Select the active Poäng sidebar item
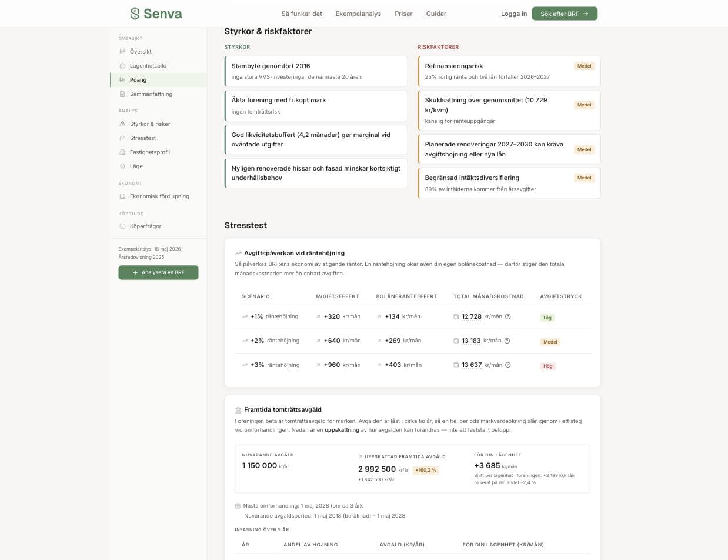The width and height of the screenshot is (728, 560). click(x=158, y=80)
